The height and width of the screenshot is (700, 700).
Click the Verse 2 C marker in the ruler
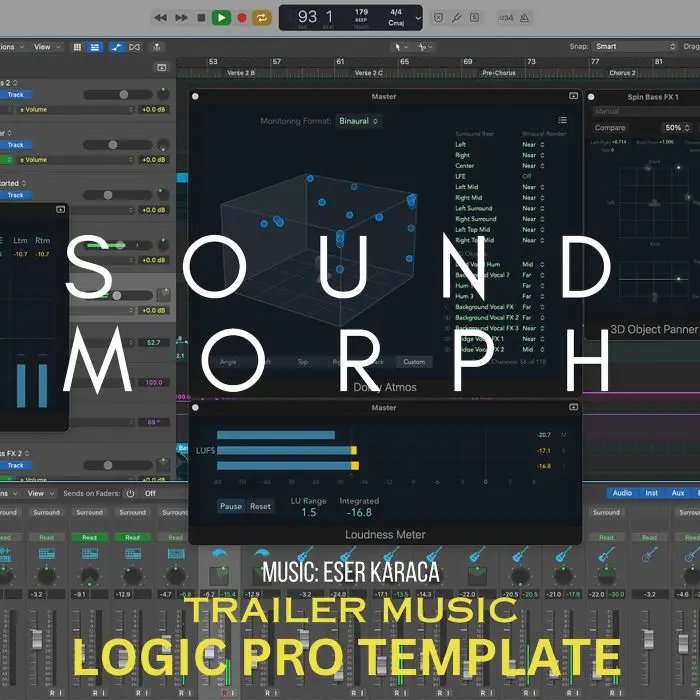(x=369, y=73)
